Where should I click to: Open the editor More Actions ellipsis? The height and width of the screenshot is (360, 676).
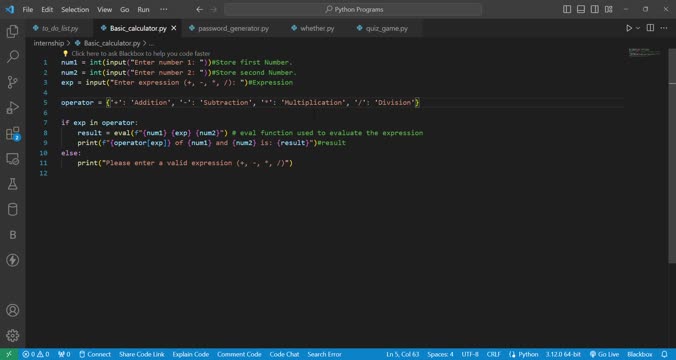[664, 28]
